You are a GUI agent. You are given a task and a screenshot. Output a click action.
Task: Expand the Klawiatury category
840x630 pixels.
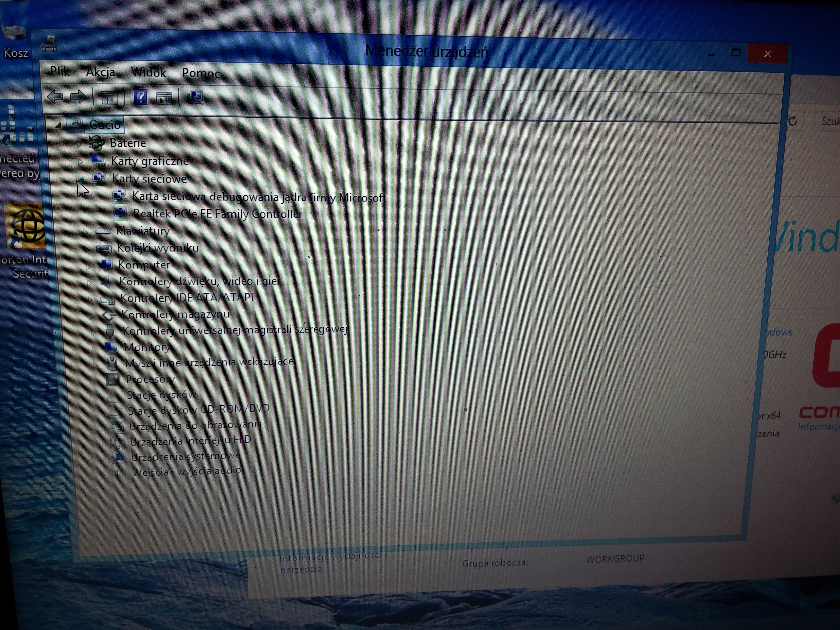85,231
